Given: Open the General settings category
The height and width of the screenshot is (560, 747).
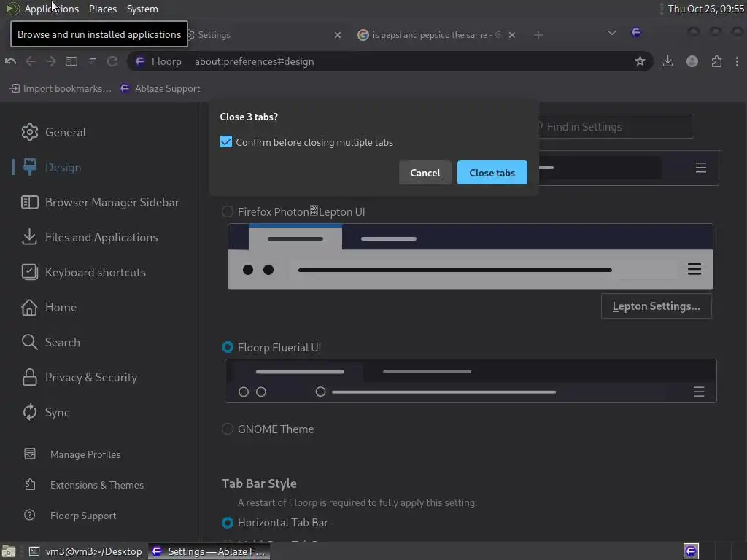Looking at the screenshot, I should click(53, 132).
